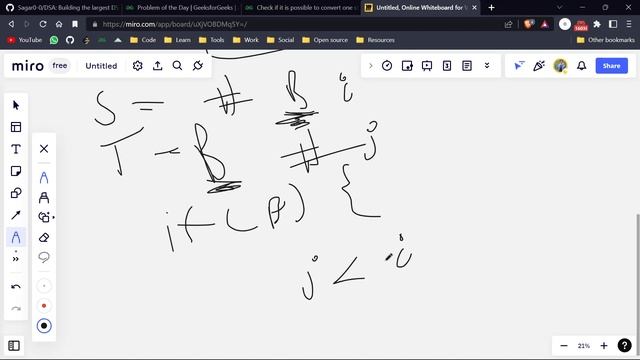This screenshot has height=360, width=640.
Task: Send a reaction with party icon
Action: coord(539,66)
